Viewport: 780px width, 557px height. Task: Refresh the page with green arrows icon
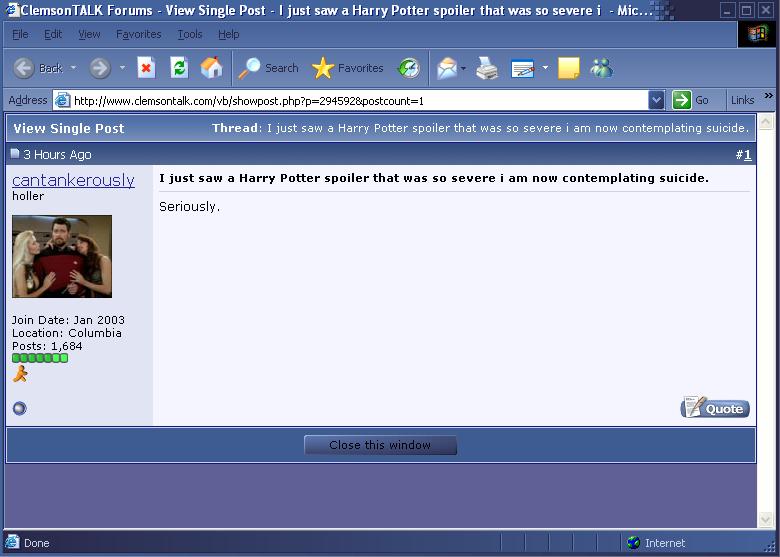(x=179, y=68)
